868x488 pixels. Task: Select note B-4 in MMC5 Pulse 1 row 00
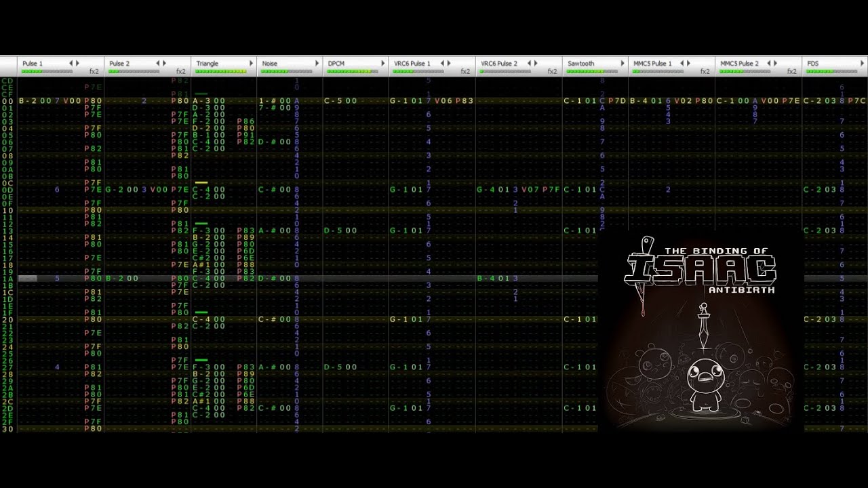tap(637, 101)
